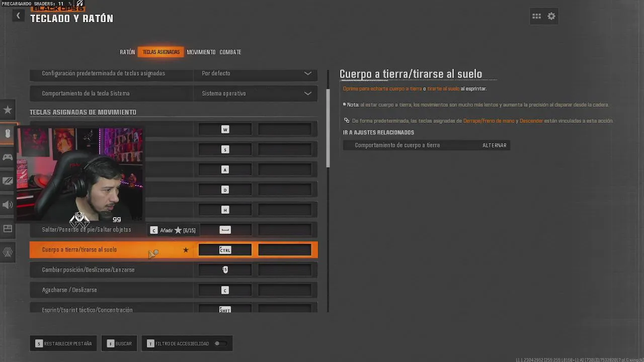The width and height of the screenshot is (644, 362).
Task: Select the Agacharse / Deslizarse row label
Action: click(x=69, y=290)
